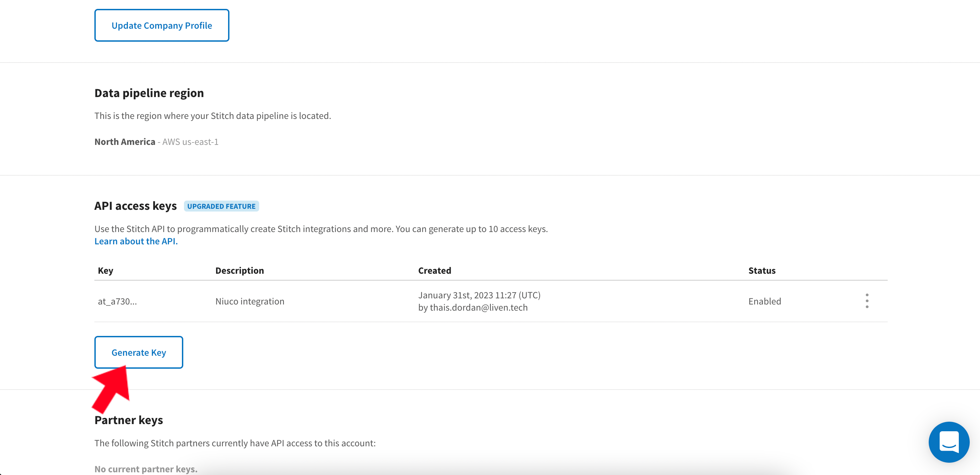Open the three-dot menu for Niuco key
Image resolution: width=980 pixels, height=475 pixels.
pyautogui.click(x=866, y=301)
